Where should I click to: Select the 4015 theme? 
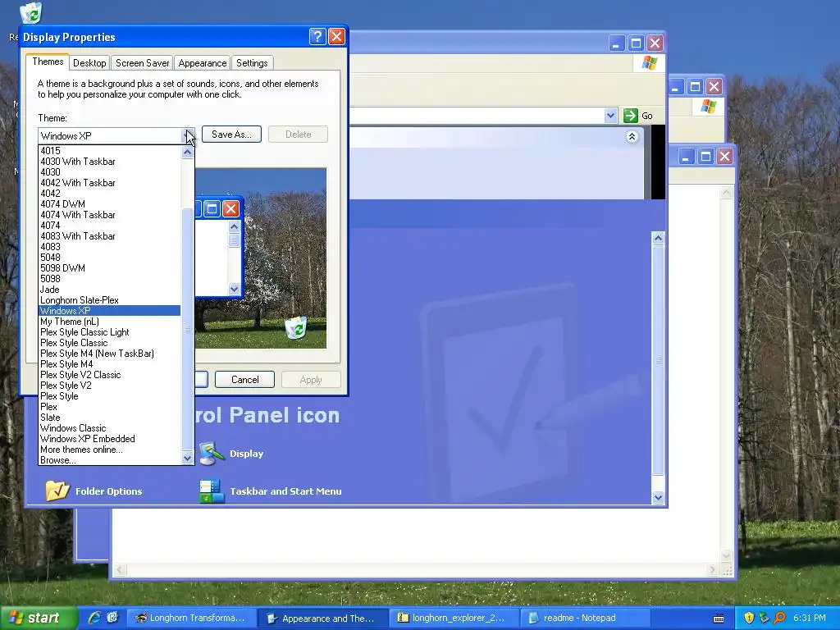click(110, 151)
